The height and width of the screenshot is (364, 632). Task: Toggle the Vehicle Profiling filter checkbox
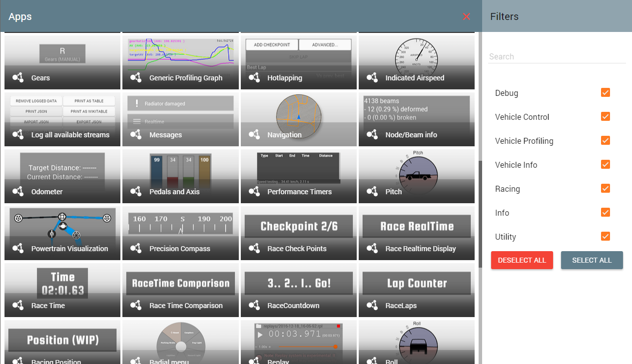pyautogui.click(x=606, y=140)
